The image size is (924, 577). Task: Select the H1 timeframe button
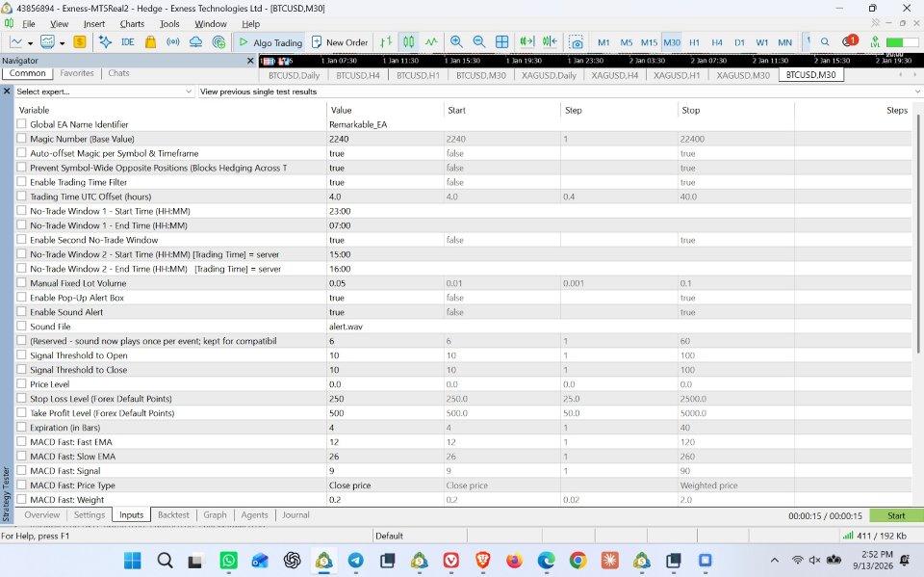694,42
